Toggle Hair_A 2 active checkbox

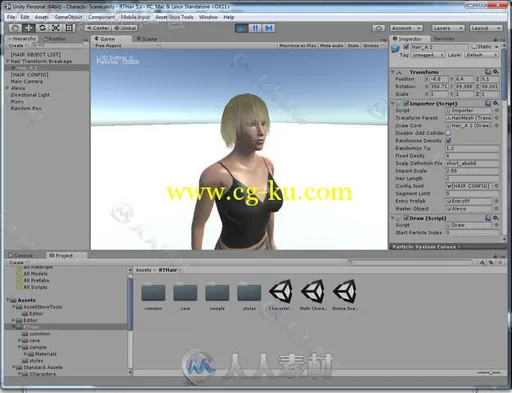point(406,47)
